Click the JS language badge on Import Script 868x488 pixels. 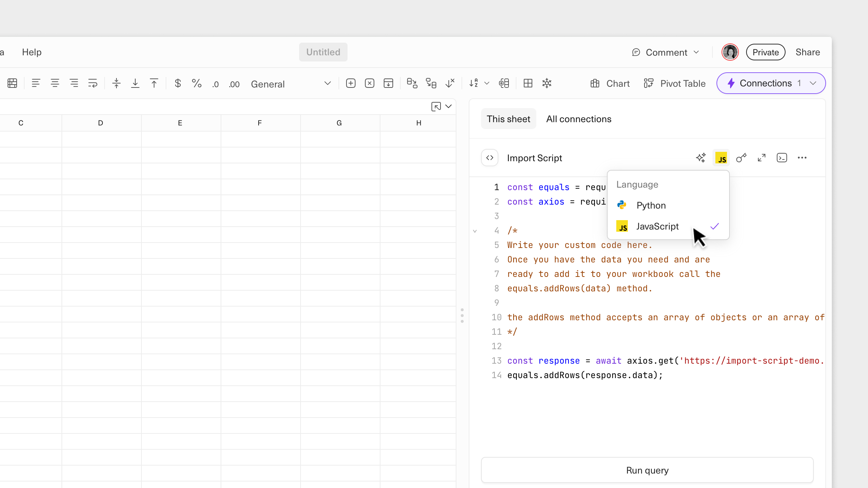click(721, 158)
